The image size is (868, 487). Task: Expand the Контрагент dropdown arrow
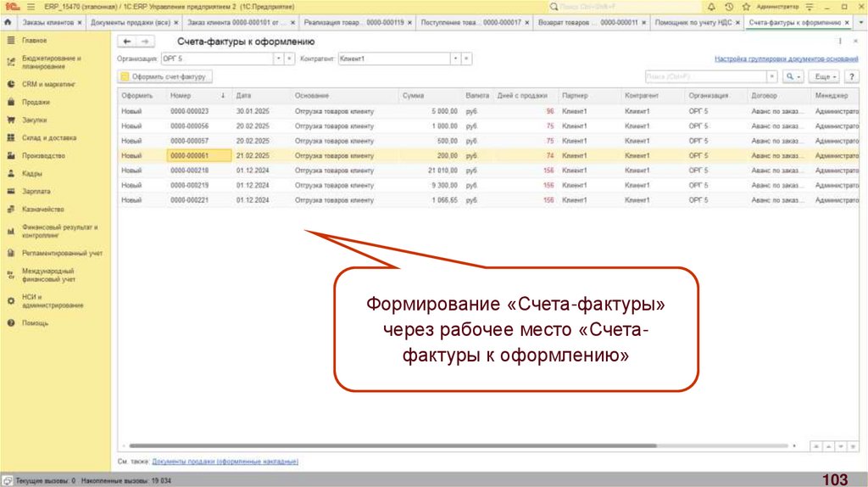(x=455, y=59)
